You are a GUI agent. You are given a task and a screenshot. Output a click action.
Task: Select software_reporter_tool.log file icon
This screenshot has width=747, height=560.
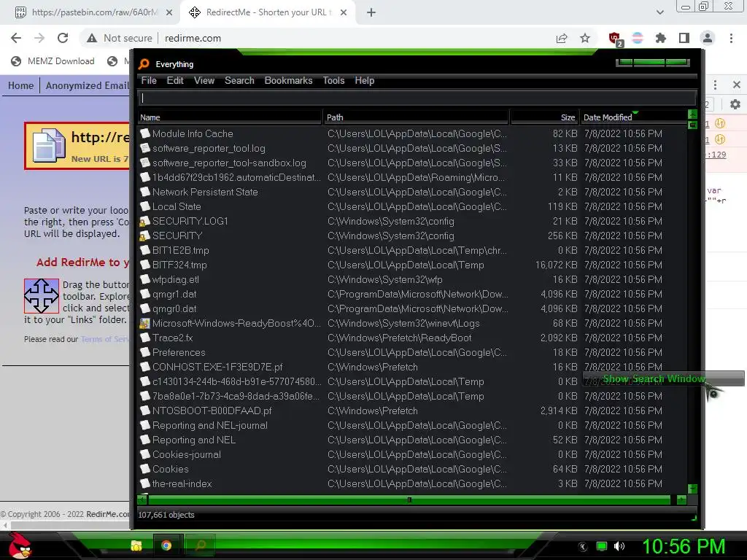tap(145, 148)
